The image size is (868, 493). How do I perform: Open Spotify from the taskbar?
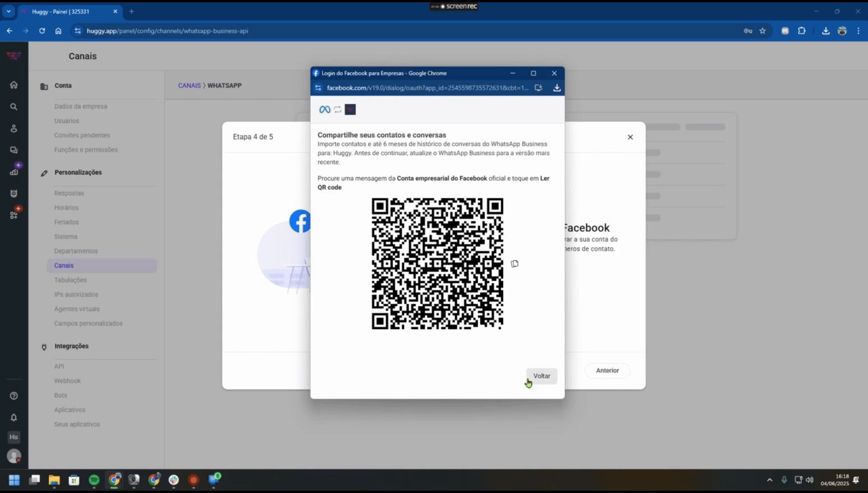94,480
